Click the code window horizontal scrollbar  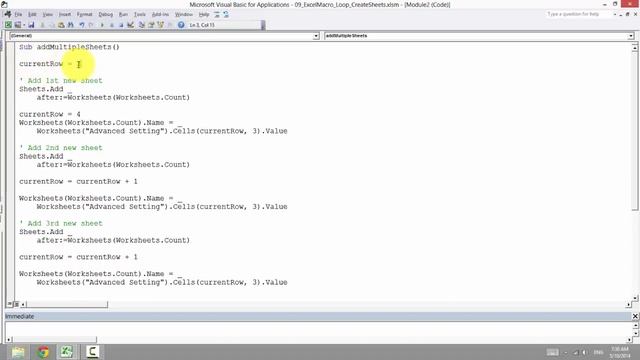click(67, 304)
